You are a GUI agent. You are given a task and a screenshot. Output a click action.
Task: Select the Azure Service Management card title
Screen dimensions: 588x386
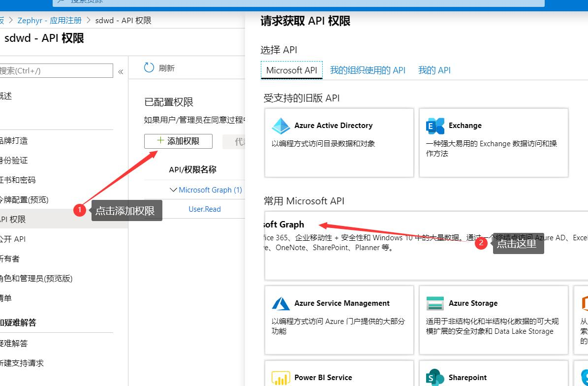tap(342, 303)
